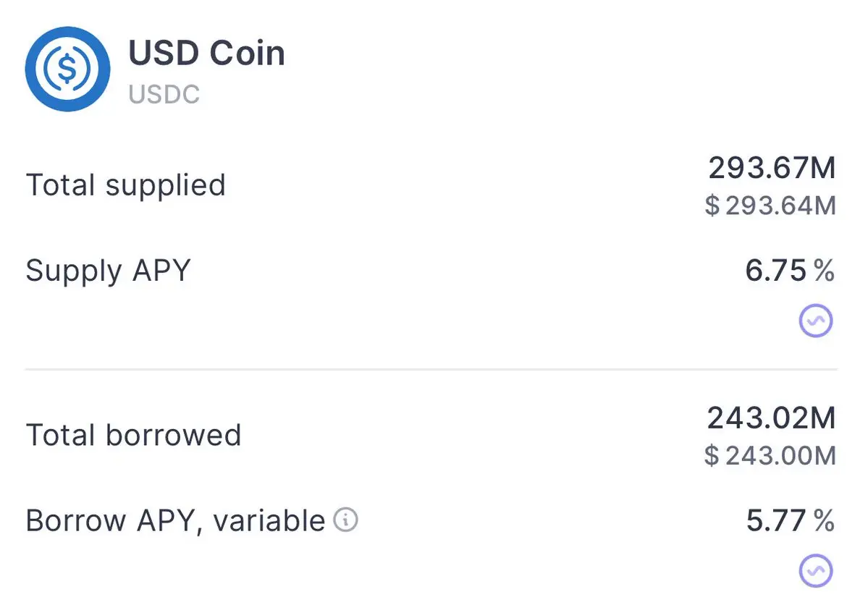Click the percent sign next to 5.77

(825, 521)
